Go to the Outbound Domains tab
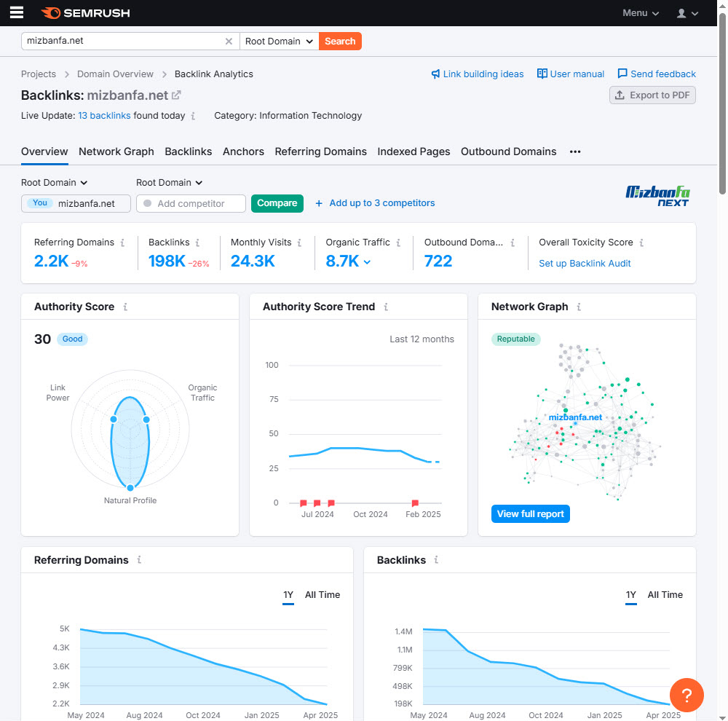 (x=508, y=152)
